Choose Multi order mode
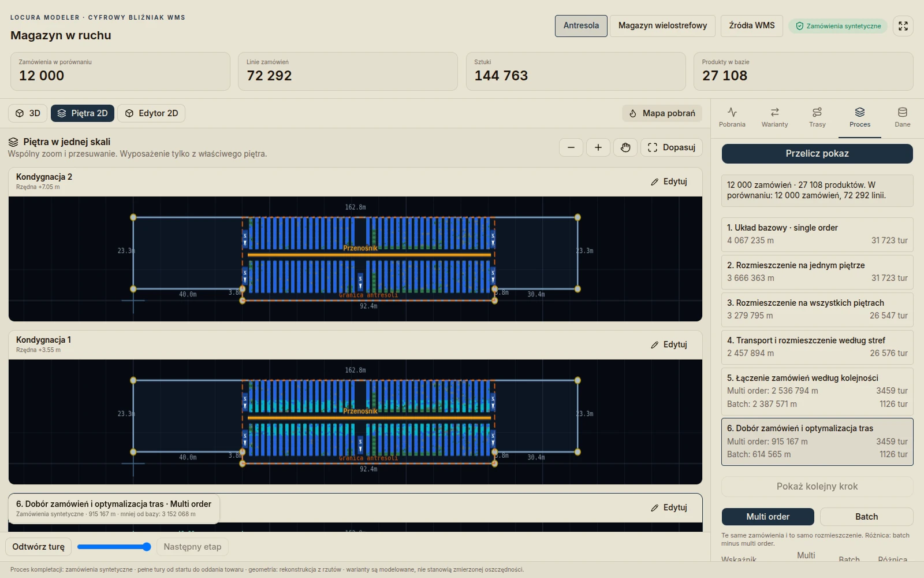The width and height of the screenshot is (924, 578). coord(767,517)
